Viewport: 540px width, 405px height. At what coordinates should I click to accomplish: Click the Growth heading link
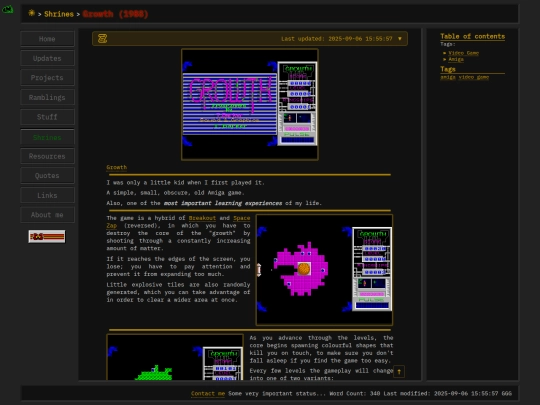tap(116, 167)
